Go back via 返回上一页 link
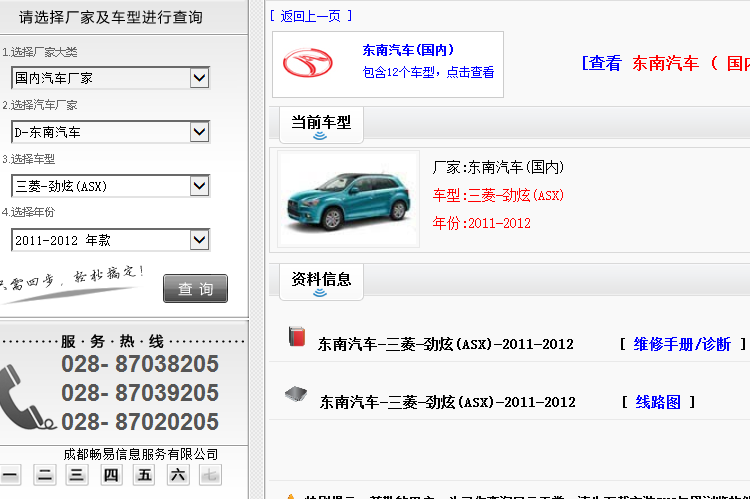 (x=311, y=16)
